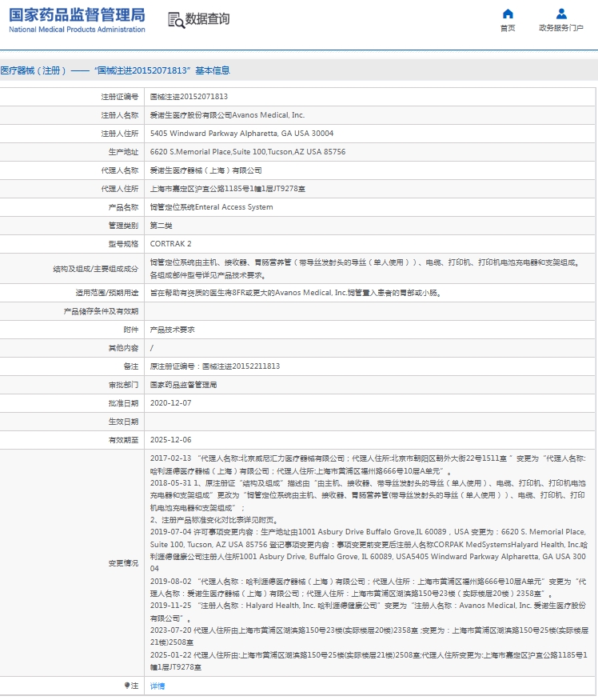Click the 变更情况 row label
This screenshot has width=598, height=700.
coord(123,563)
